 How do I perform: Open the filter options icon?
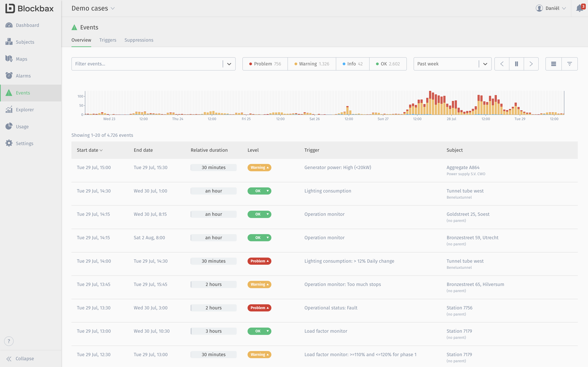(x=569, y=64)
